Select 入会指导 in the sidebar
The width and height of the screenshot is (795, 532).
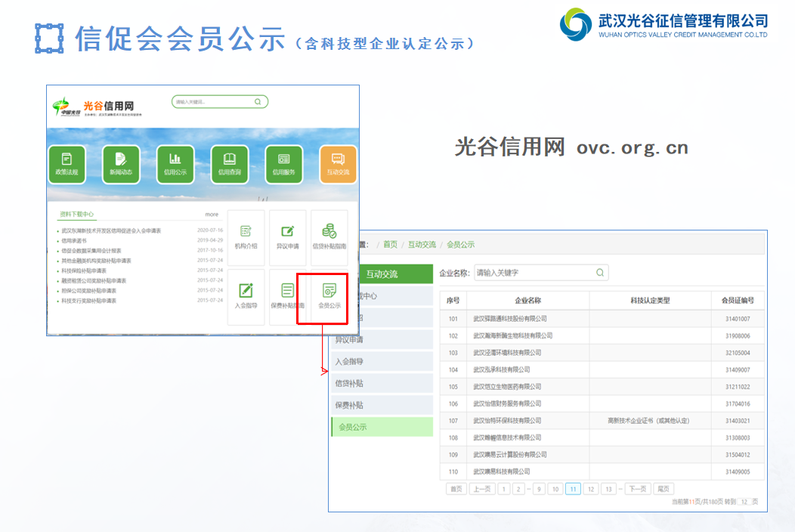coord(382,362)
